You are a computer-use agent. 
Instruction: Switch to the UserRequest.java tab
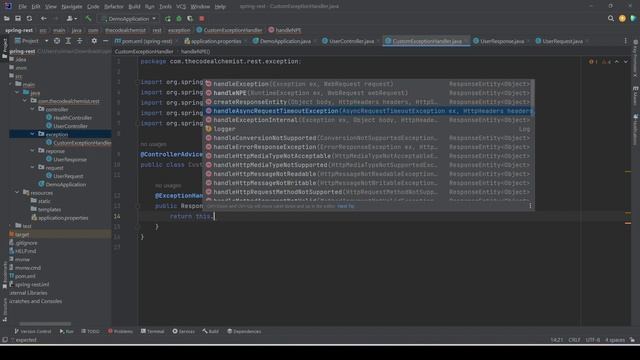562,41
